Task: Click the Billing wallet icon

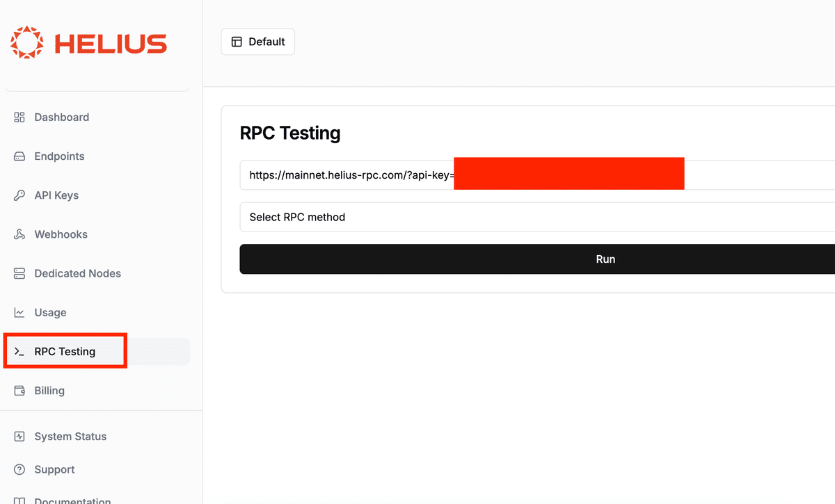Action: (x=19, y=391)
